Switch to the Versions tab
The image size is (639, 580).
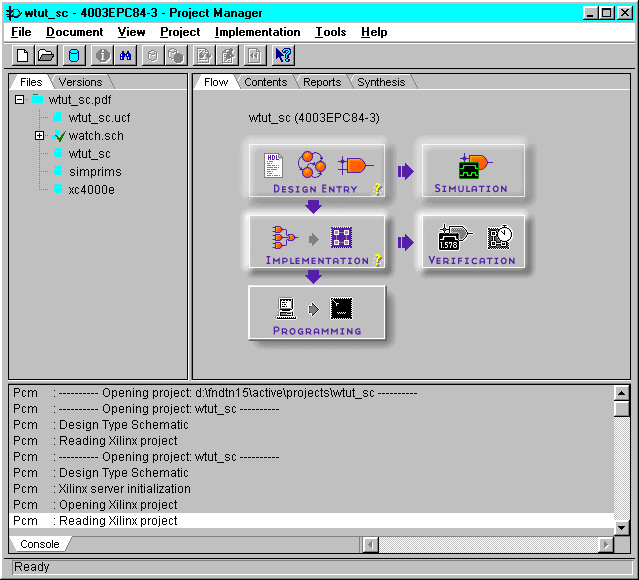pyautogui.click(x=80, y=82)
